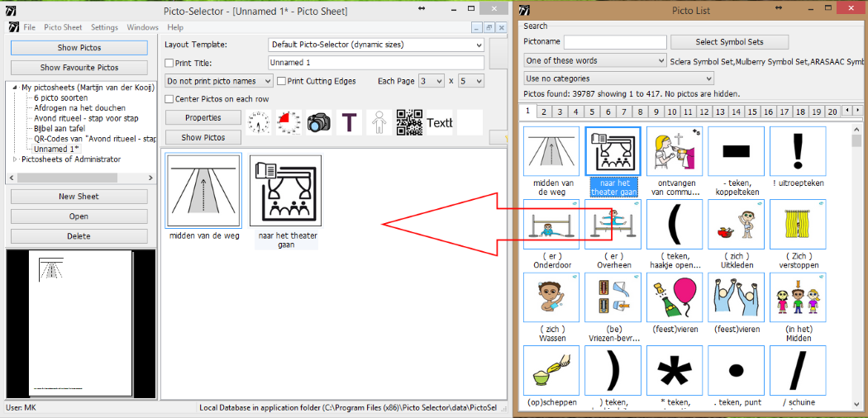The image size is (868, 418).
Task: Click the purple T text icon
Action: point(349,122)
